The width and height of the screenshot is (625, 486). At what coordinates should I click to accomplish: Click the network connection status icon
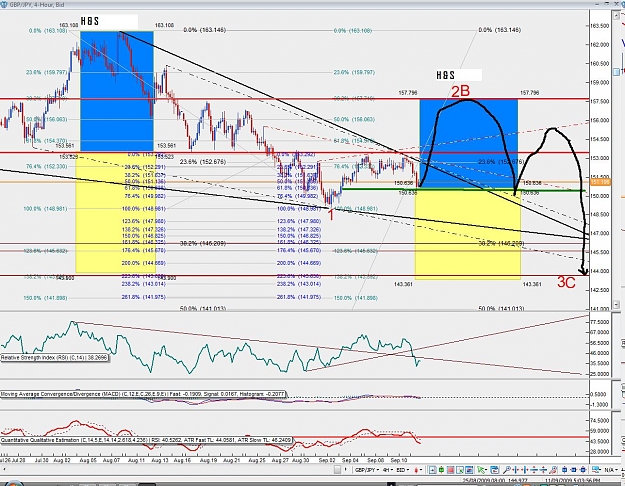597,470
